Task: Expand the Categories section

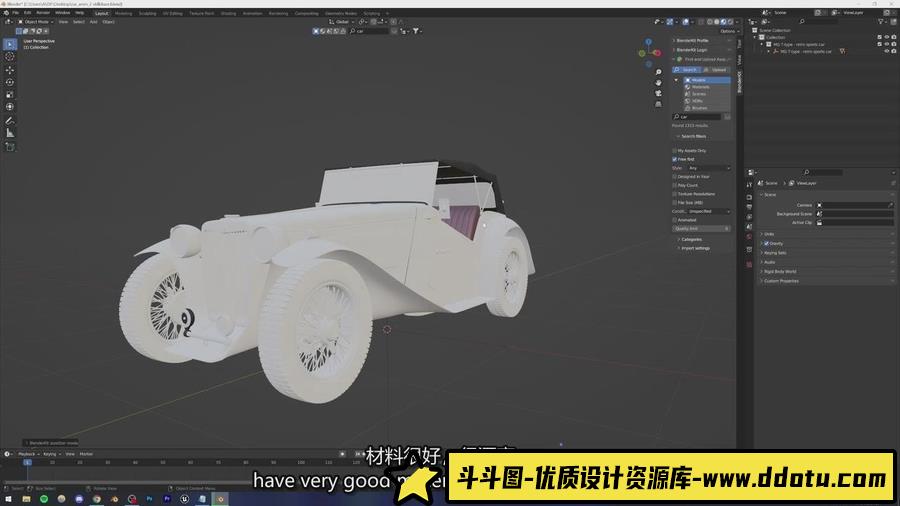Action: click(x=691, y=239)
